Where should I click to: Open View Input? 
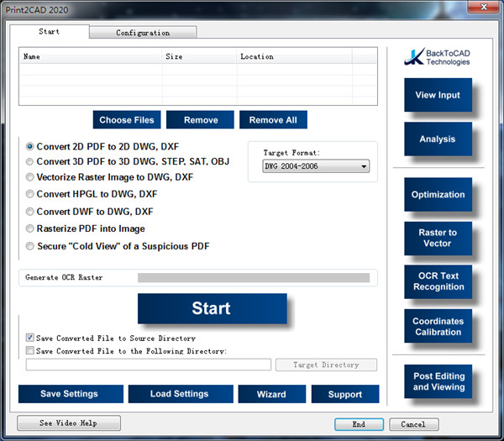click(x=438, y=95)
